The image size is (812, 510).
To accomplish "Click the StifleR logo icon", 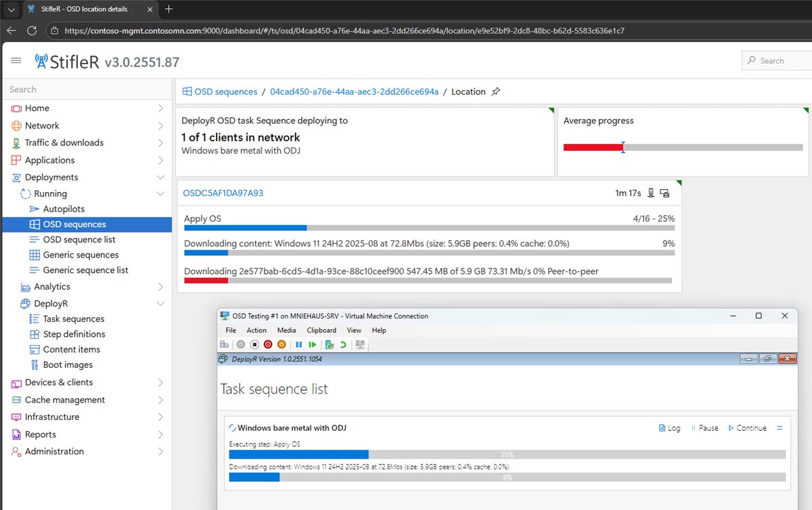I will coord(41,62).
